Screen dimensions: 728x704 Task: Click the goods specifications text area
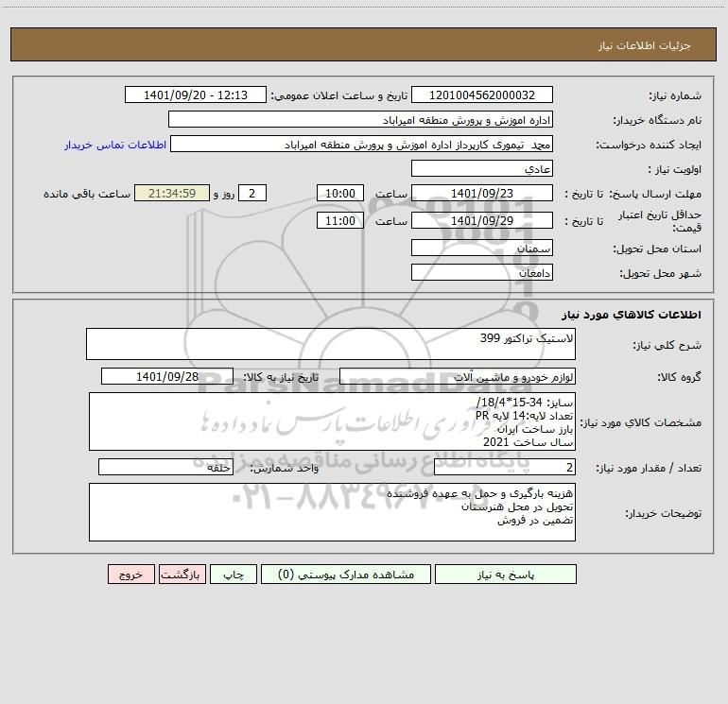coord(332,421)
